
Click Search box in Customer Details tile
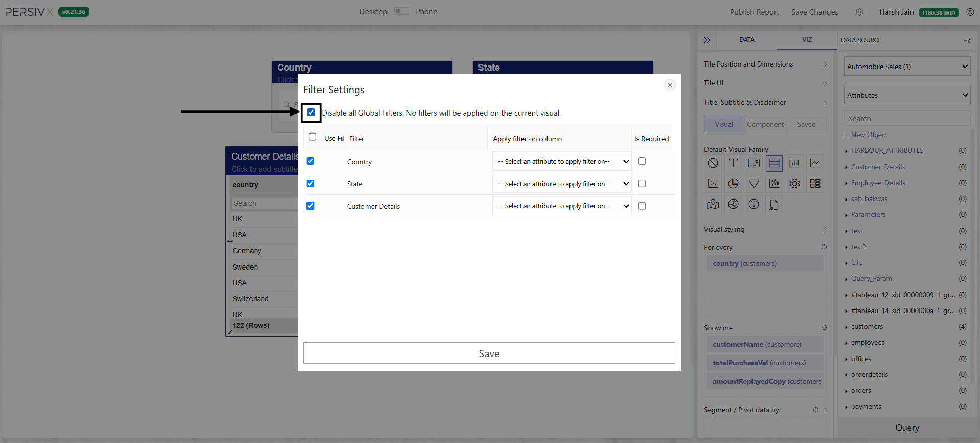tap(264, 203)
